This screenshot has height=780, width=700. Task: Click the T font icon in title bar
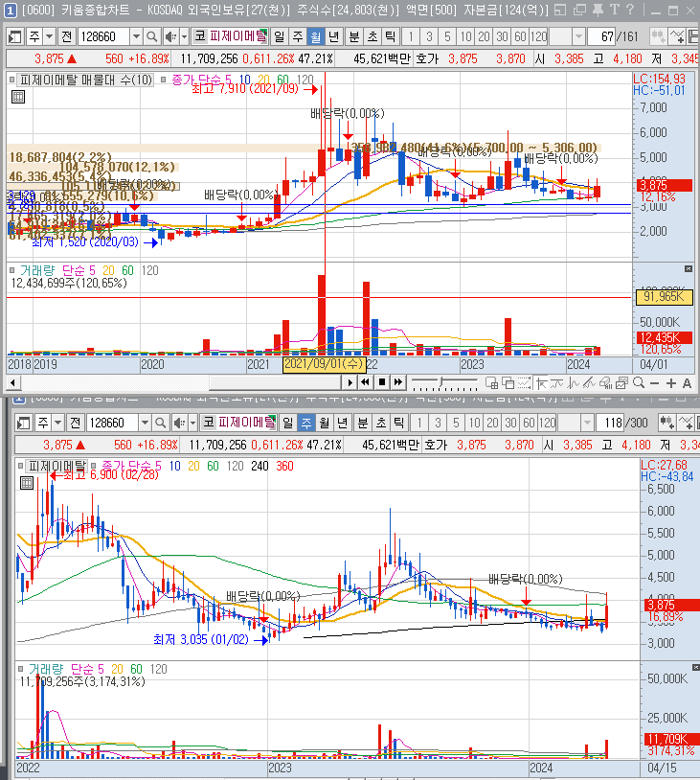pos(615,10)
